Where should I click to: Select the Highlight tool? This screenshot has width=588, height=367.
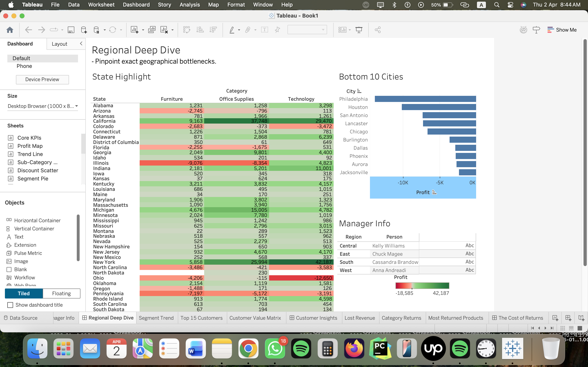tap(233, 30)
